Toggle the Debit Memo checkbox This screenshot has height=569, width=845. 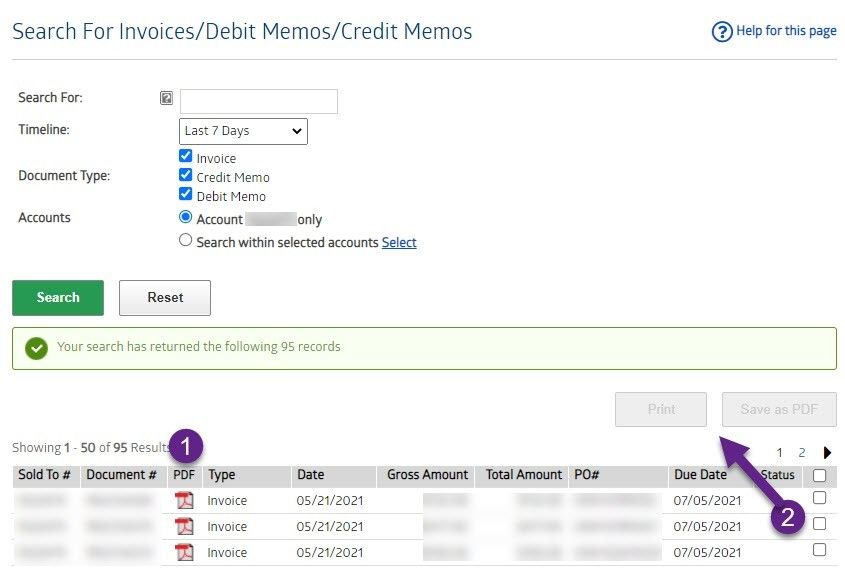pyautogui.click(x=185, y=195)
